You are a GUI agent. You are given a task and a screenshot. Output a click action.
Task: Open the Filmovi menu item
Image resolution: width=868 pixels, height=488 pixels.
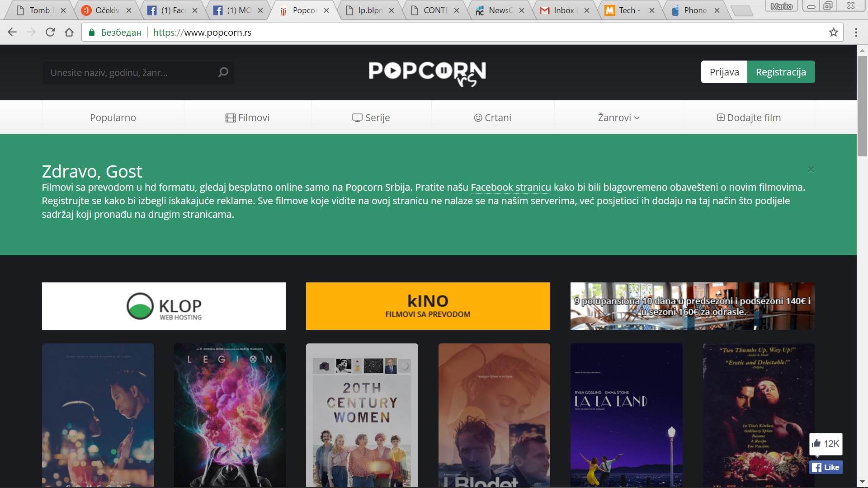pyautogui.click(x=247, y=117)
